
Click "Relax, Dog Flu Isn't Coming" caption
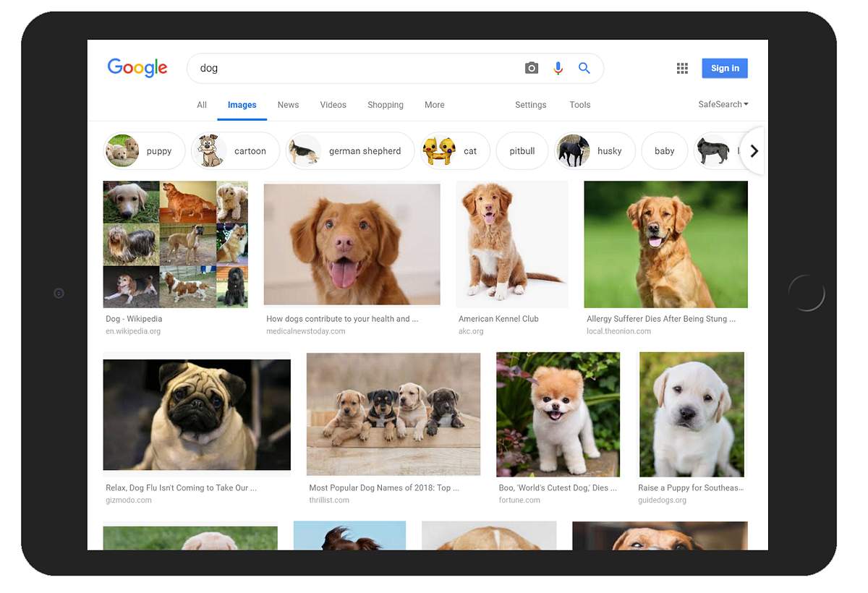coord(181,488)
